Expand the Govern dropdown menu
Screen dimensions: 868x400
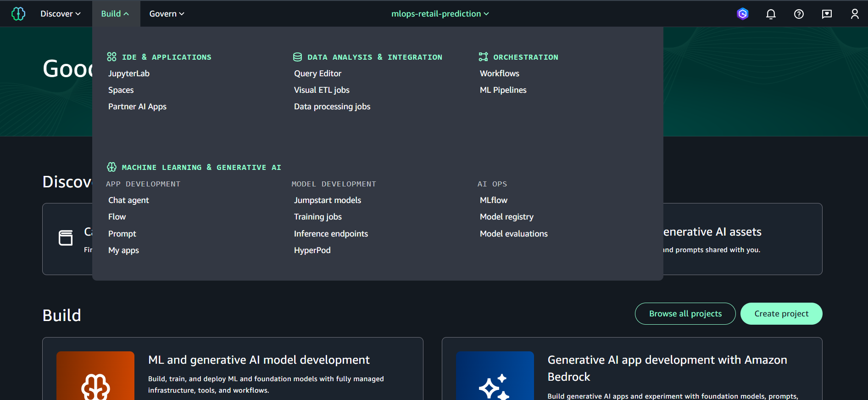click(167, 14)
